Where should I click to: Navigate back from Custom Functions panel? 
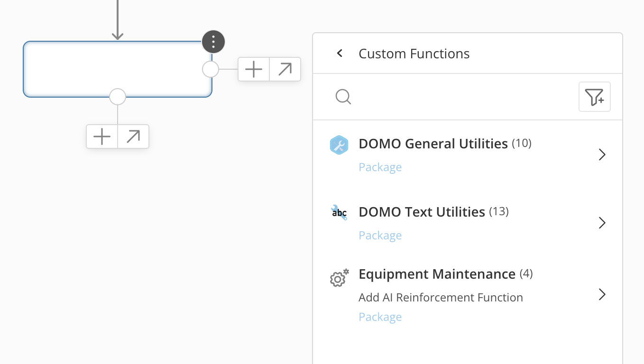[x=340, y=53]
